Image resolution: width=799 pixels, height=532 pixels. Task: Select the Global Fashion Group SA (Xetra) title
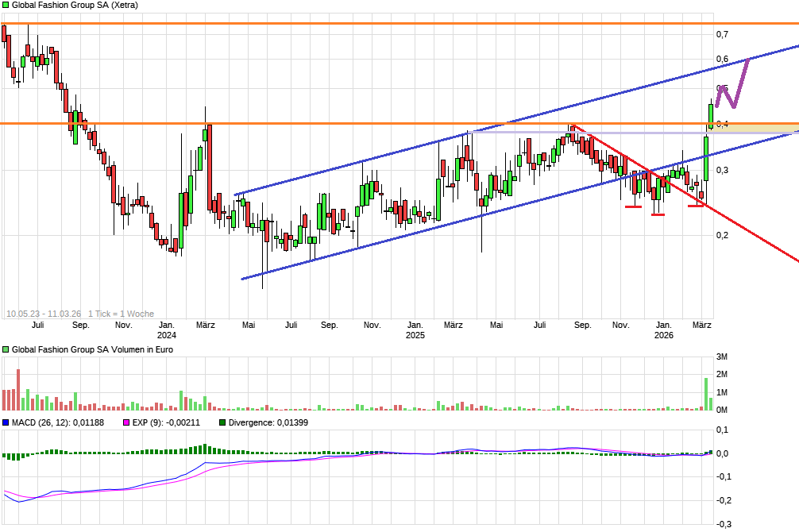[75, 5]
